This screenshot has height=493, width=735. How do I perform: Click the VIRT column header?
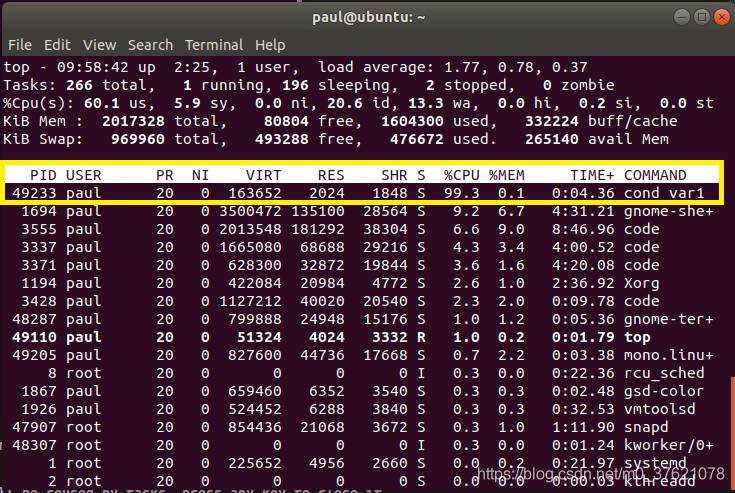point(264,175)
